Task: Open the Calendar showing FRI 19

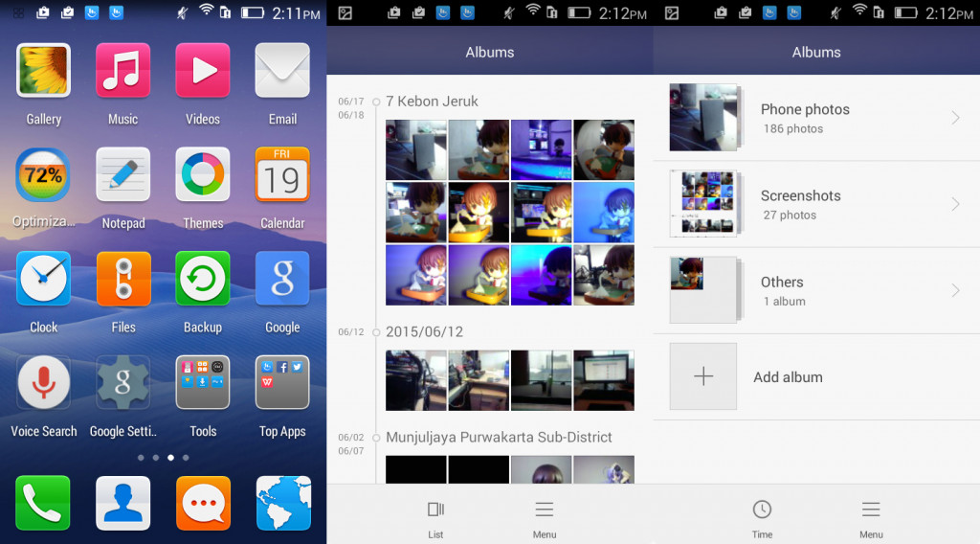Action: click(282, 174)
